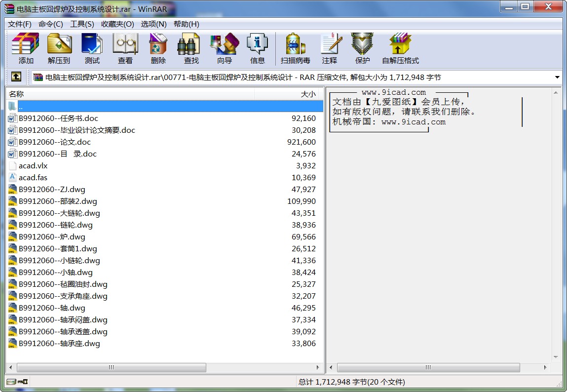567x392 pixels.
Task: Click size value 921,600 of 论文.doc
Action: click(x=302, y=142)
